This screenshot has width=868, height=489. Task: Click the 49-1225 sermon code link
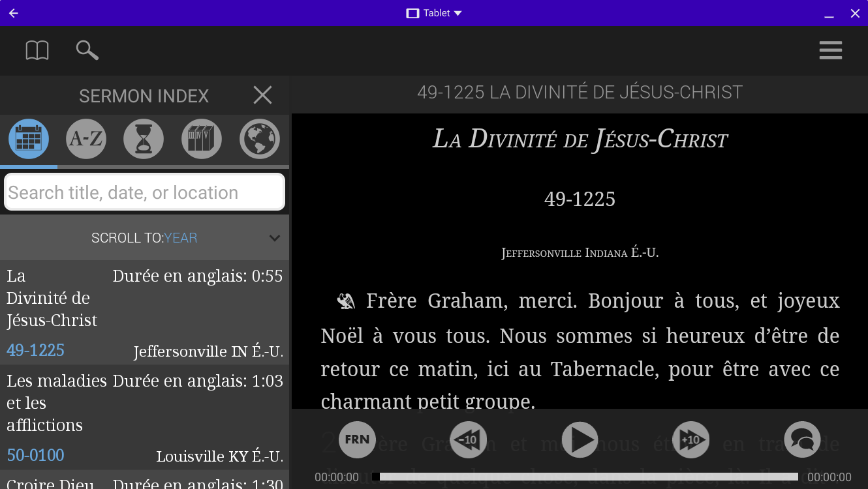(35, 350)
